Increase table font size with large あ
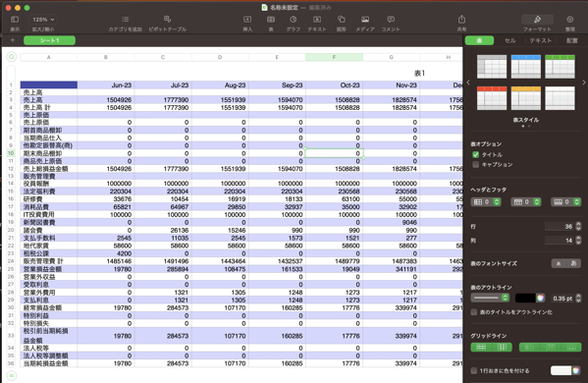This screenshot has width=588, height=383. (x=573, y=263)
